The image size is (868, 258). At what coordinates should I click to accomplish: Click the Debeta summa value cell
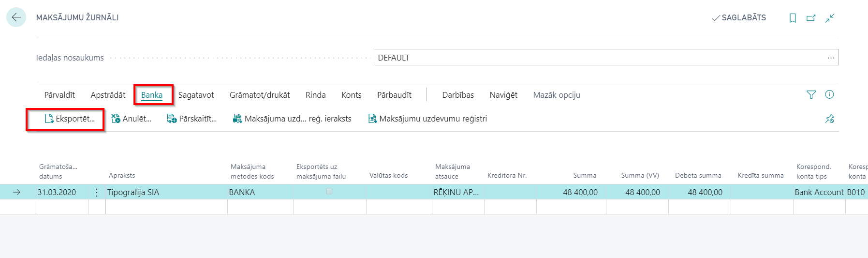pos(700,192)
